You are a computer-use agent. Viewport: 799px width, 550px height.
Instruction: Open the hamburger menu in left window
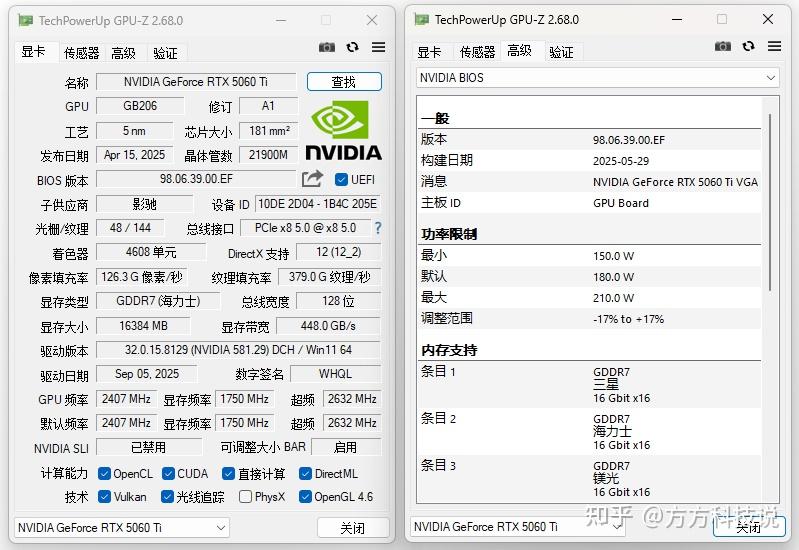click(378, 47)
